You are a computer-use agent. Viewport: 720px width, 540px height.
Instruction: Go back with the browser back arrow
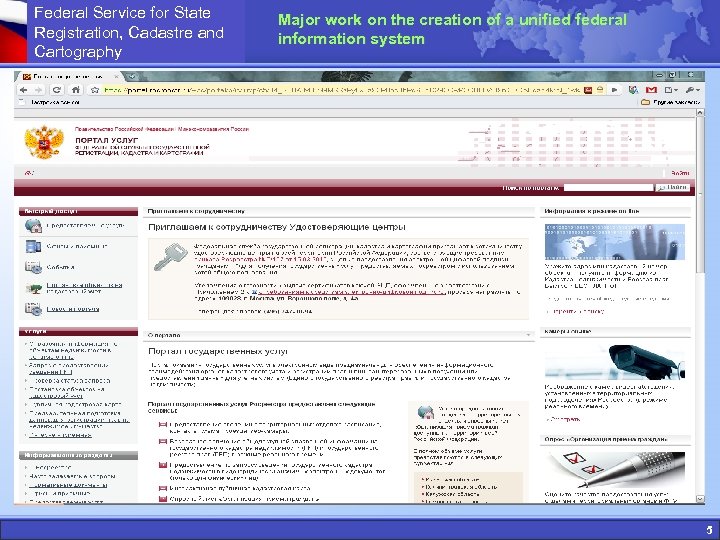point(24,90)
